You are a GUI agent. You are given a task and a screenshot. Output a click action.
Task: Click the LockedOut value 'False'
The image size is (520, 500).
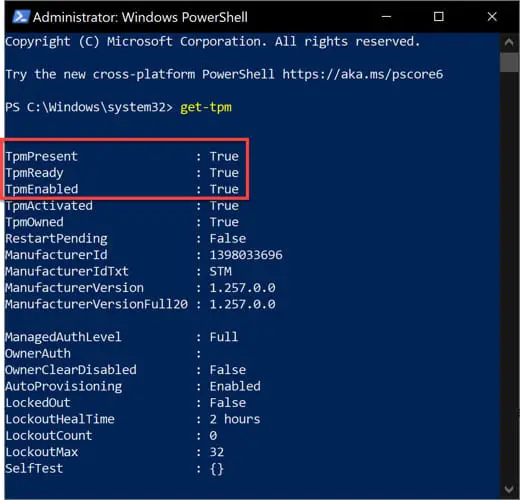(x=228, y=403)
